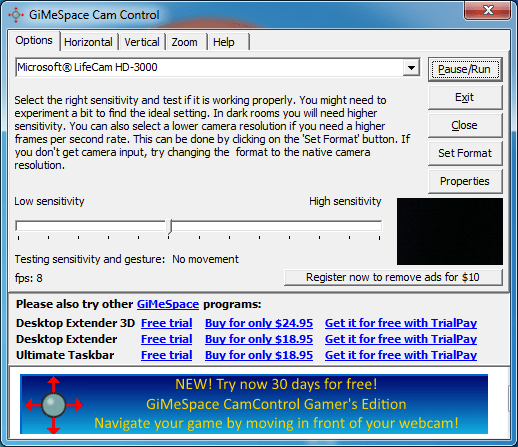Click the GiMeSpace crosshair title bar icon

[16, 15]
